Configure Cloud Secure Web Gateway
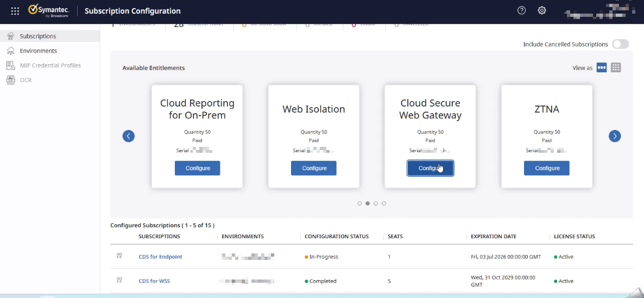 pyautogui.click(x=431, y=168)
